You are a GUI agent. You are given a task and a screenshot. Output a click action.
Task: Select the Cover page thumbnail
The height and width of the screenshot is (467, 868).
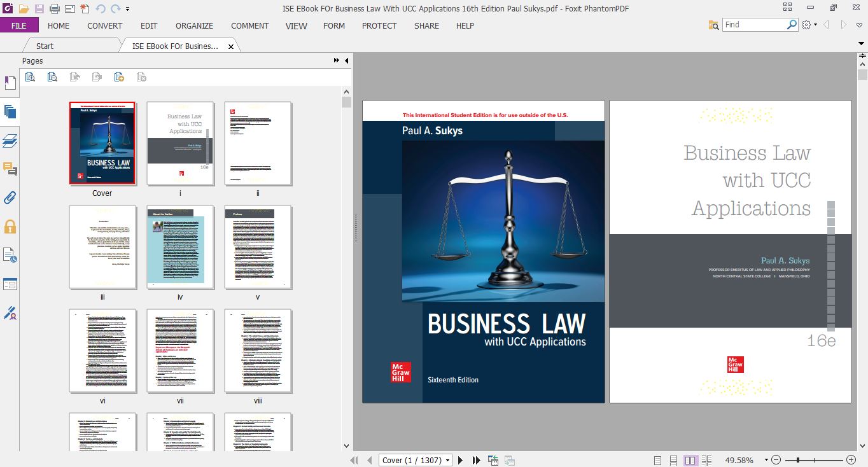(x=102, y=143)
